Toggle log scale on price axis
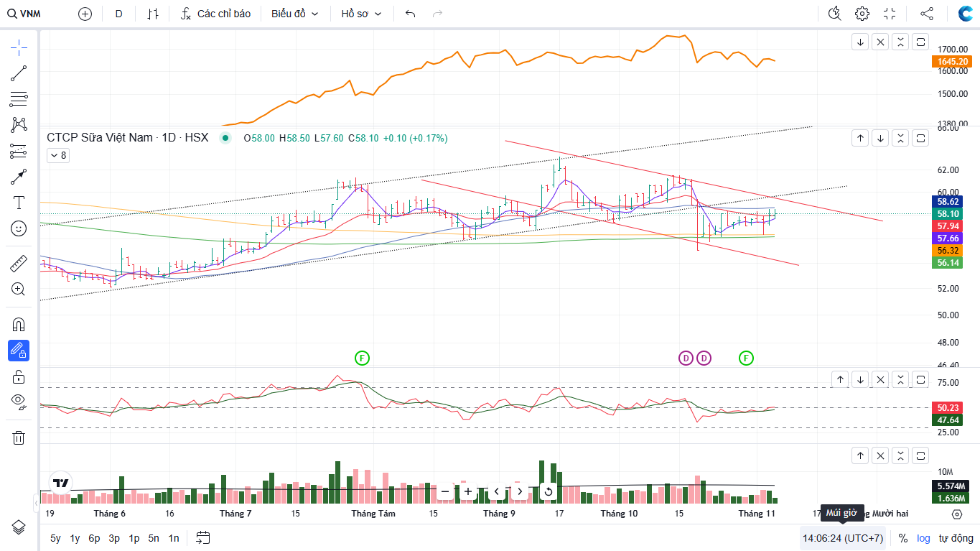 tap(923, 538)
